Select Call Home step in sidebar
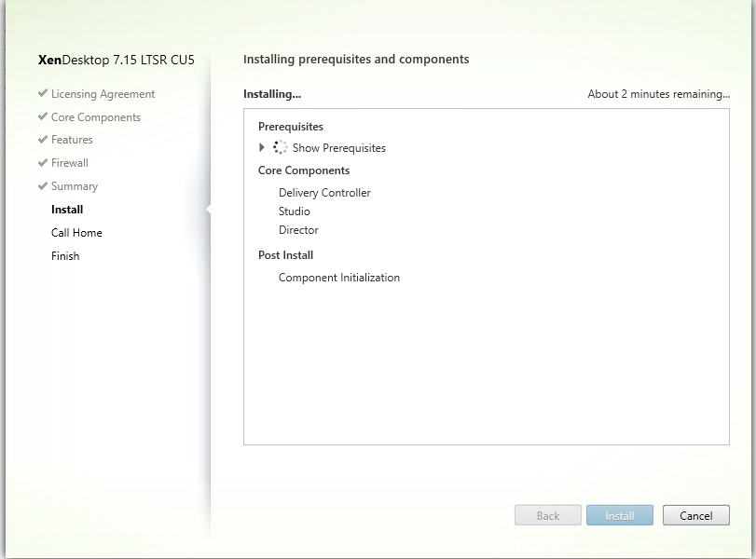756x559 pixels. click(x=76, y=233)
